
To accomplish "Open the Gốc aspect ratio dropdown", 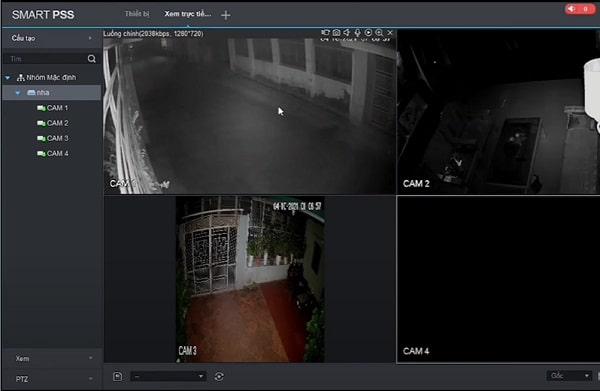I will [x=569, y=376].
